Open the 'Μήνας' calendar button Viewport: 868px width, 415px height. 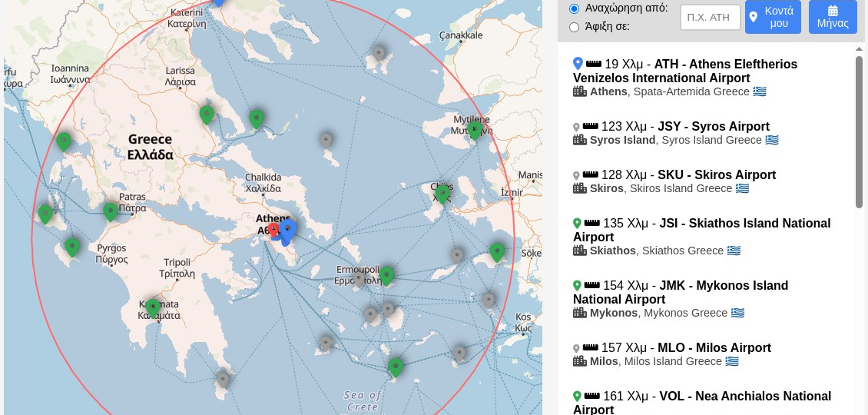pos(833,17)
